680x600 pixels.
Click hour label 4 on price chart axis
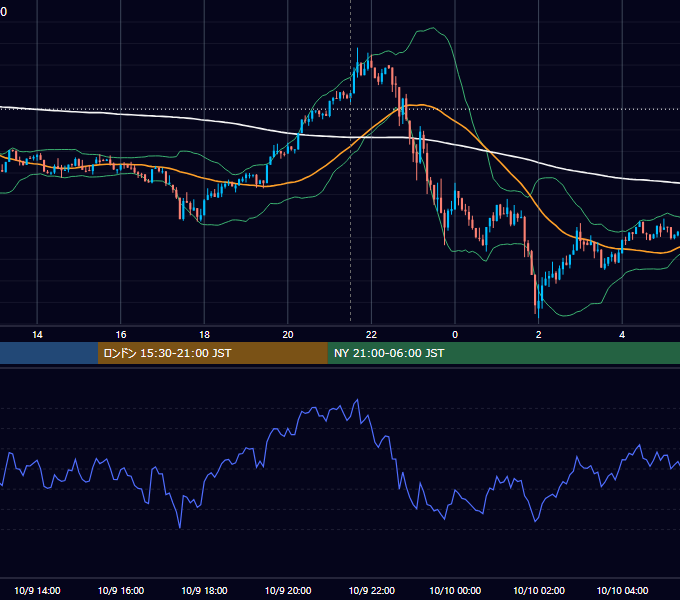(622, 335)
